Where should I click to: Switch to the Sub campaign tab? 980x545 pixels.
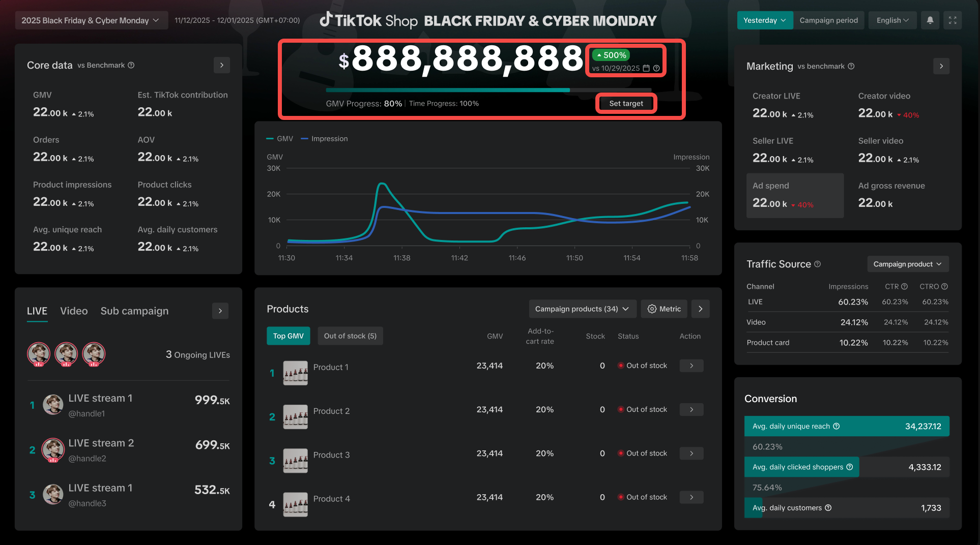click(134, 311)
